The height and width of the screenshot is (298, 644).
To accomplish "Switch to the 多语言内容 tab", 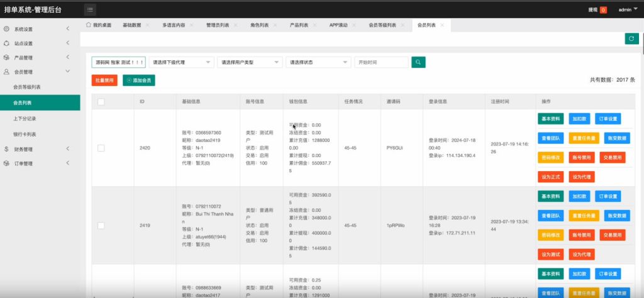I will (174, 25).
